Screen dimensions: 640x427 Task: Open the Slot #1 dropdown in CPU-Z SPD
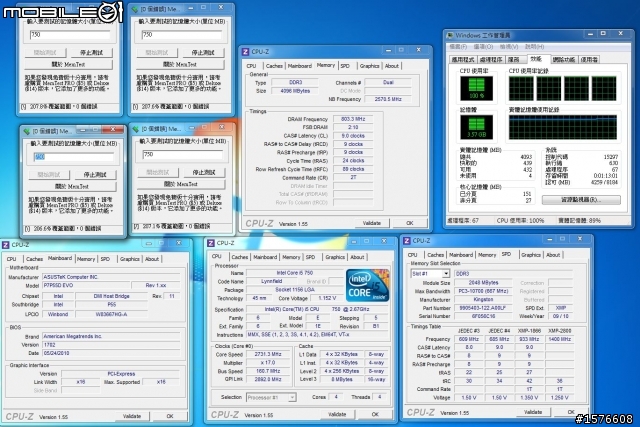(446, 274)
